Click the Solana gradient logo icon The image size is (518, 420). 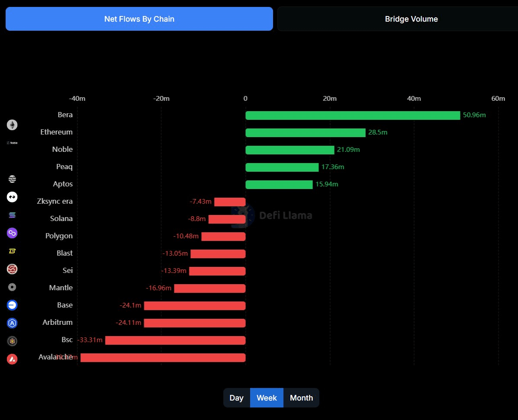[x=12, y=215]
